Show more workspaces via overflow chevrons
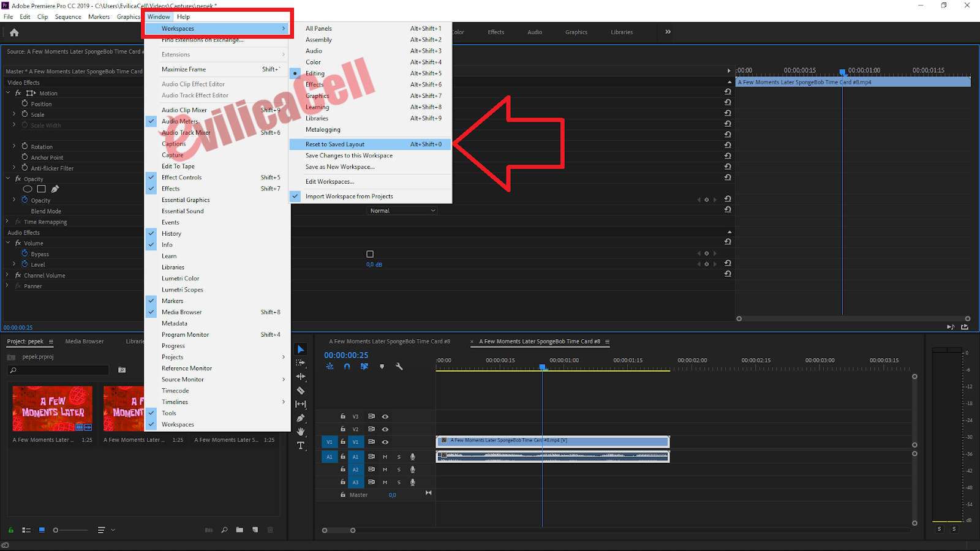Image resolution: width=980 pixels, height=551 pixels. click(668, 32)
